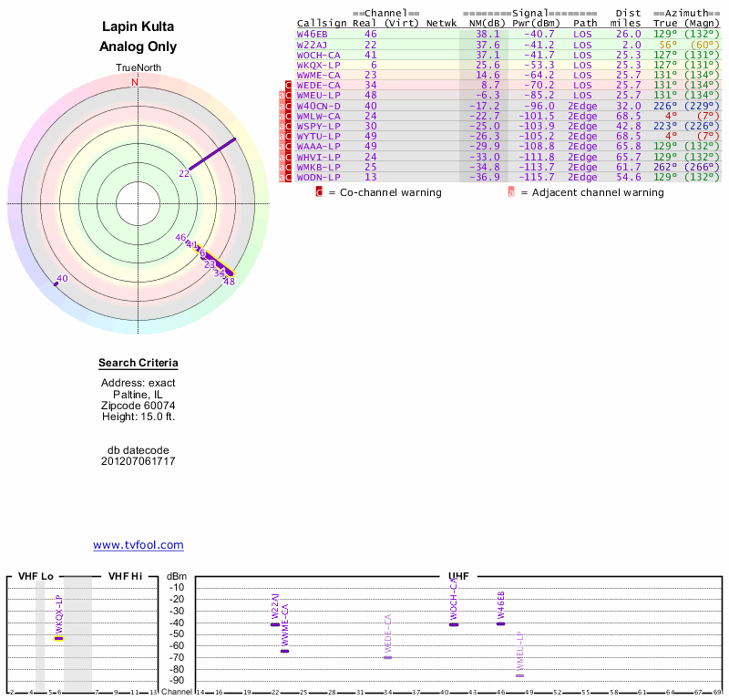729x700 pixels.
Task: Click the co-channel warning icon beside WEDE-CA
Action: pyautogui.click(x=289, y=85)
